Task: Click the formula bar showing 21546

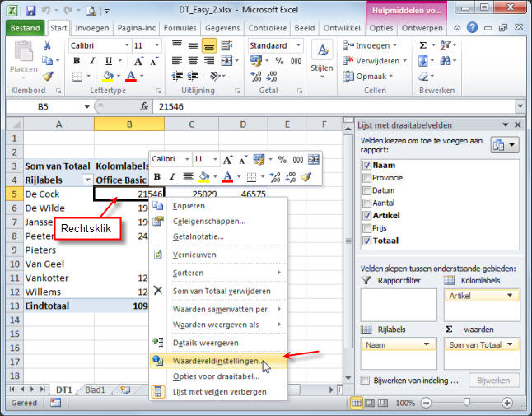Action: pyautogui.click(x=334, y=106)
